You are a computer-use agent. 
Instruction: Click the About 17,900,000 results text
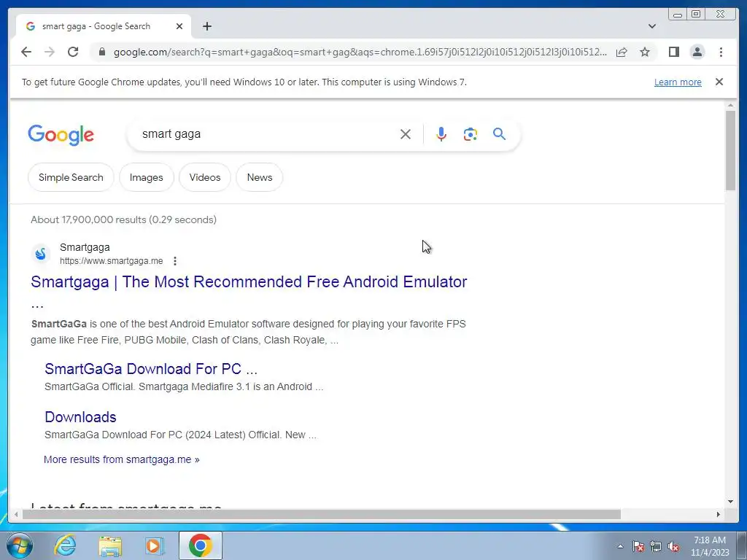click(x=123, y=219)
